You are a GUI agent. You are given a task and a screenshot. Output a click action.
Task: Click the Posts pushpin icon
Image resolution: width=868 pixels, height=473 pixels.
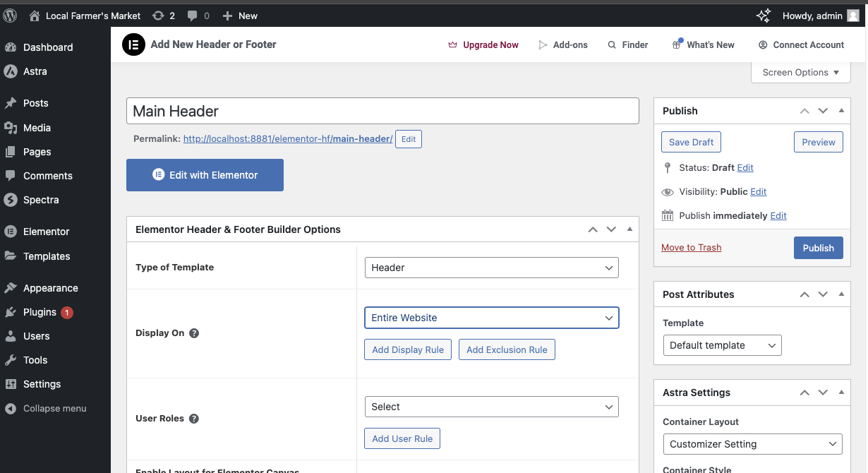tap(11, 103)
